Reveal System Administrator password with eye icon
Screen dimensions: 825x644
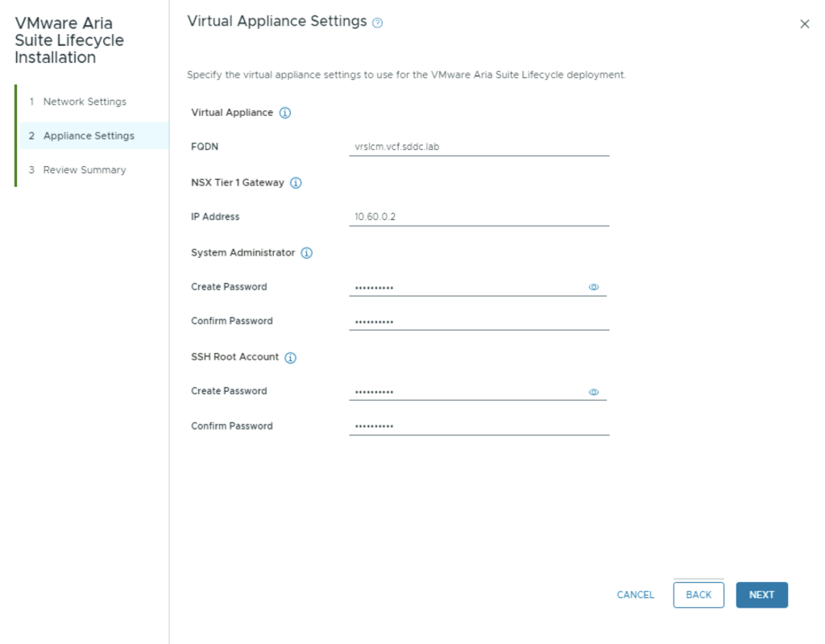(594, 287)
